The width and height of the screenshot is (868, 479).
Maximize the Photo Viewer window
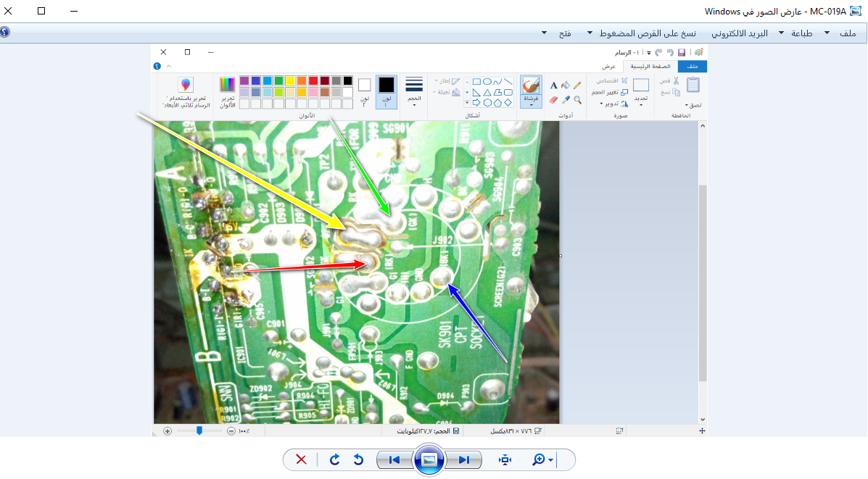(41, 11)
